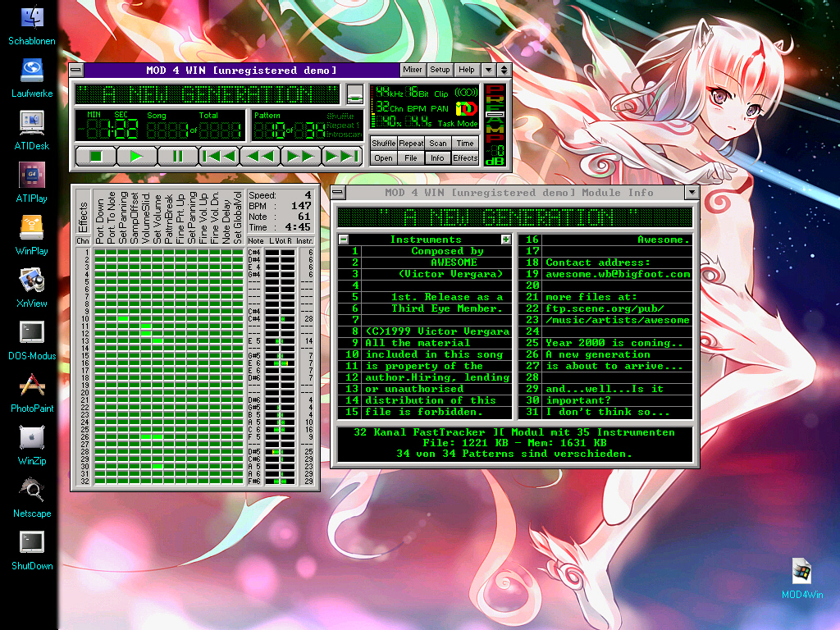Viewport: 840px width, 630px height.
Task: Toggle Scan (introscan) mode
Action: pyautogui.click(x=438, y=143)
